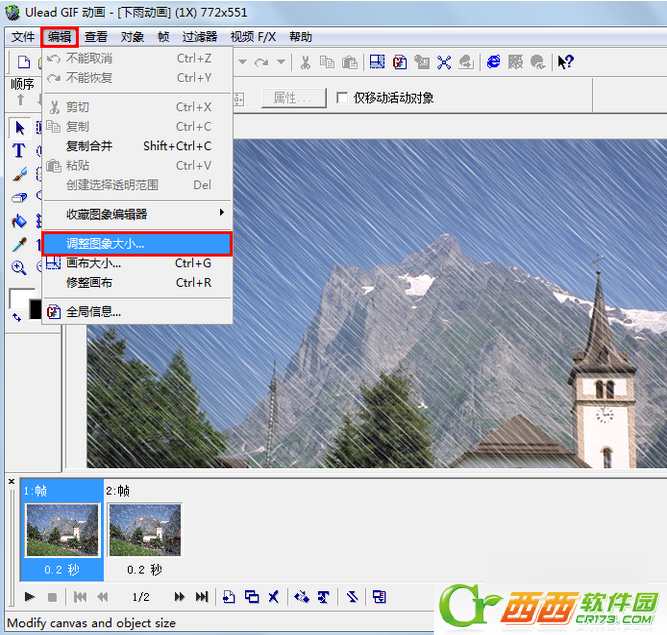667x635 pixels.
Task: Choose 画布大小... menu entry
Action: pyautogui.click(x=137, y=263)
